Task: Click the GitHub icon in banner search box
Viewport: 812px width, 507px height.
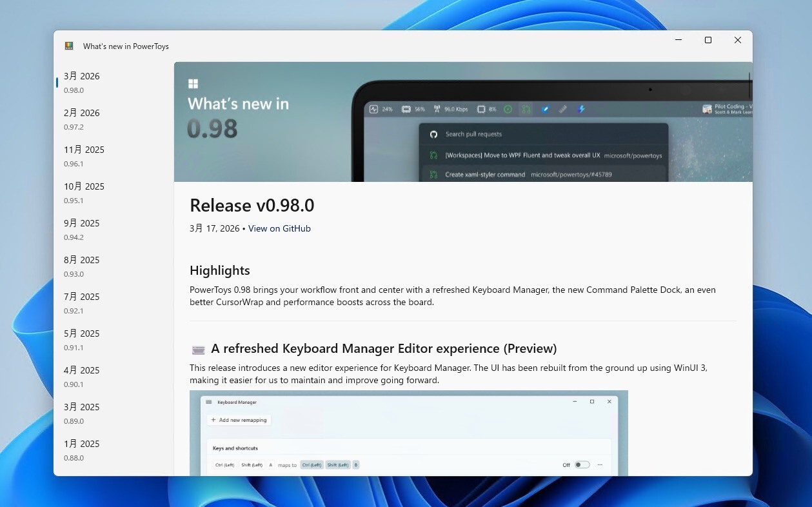Action: [433, 134]
